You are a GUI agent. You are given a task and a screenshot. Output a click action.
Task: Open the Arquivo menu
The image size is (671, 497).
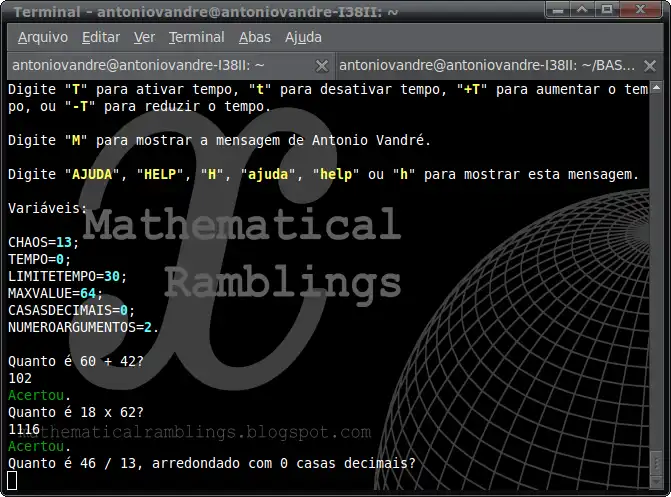(x=43, y=37)
